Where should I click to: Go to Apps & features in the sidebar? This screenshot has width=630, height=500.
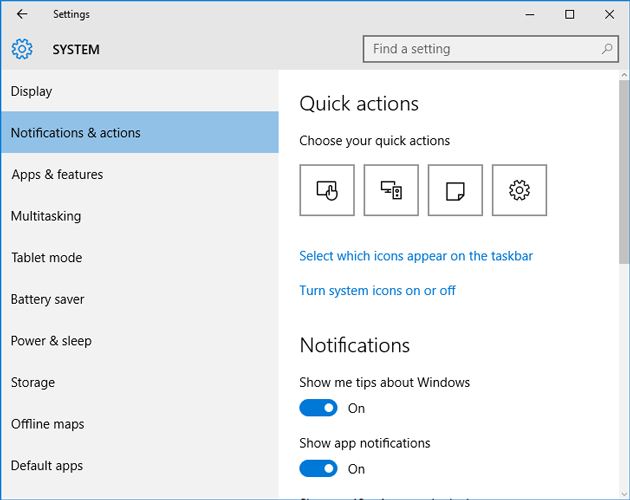pos(57,174)
